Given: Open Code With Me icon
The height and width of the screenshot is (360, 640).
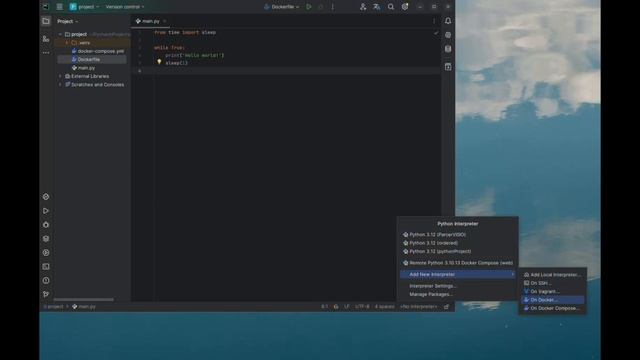Looking at the screenshot, I should 363,7.
